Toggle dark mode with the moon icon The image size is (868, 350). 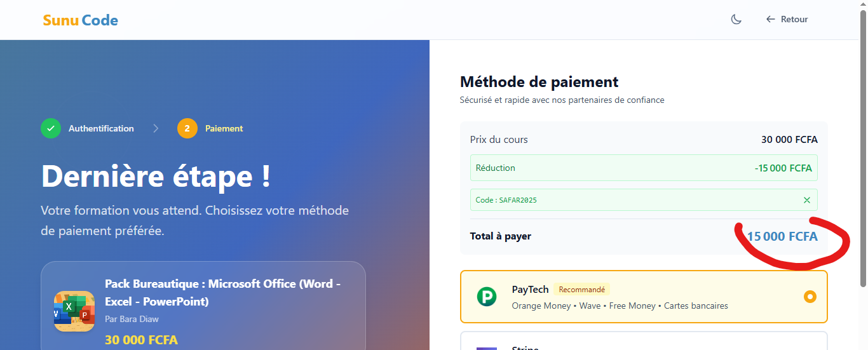tap(736, 19)
